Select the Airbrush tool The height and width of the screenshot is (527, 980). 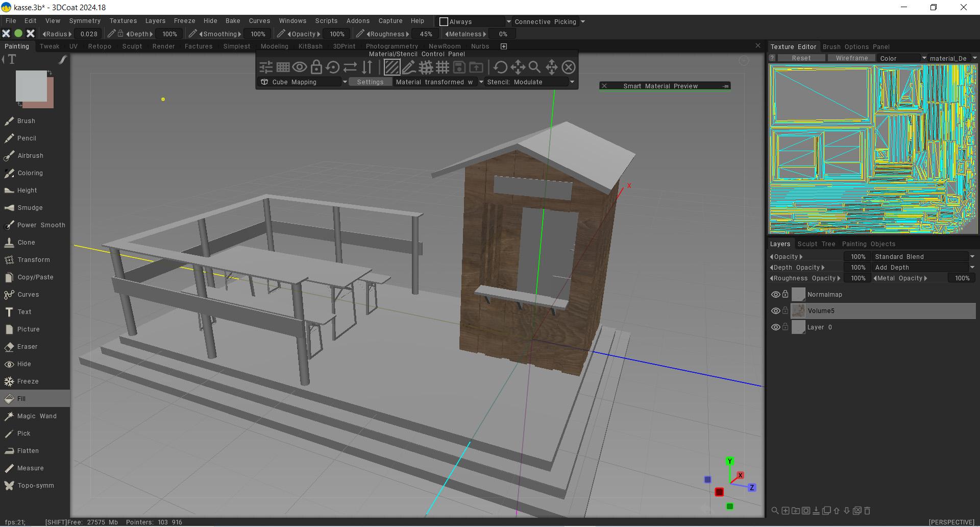pos(35,156)
